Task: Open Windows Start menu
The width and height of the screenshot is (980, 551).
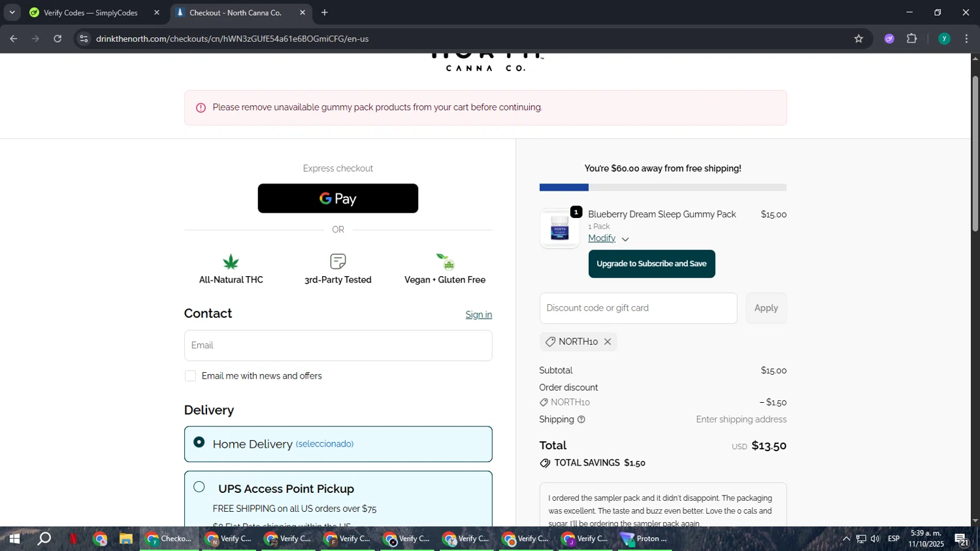Action: click(x=14, y=539)
